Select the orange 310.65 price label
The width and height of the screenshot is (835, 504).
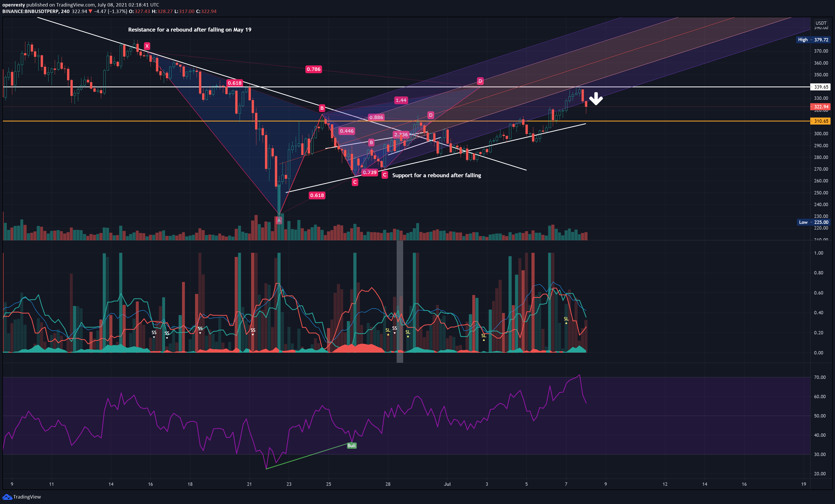[821, 121]
